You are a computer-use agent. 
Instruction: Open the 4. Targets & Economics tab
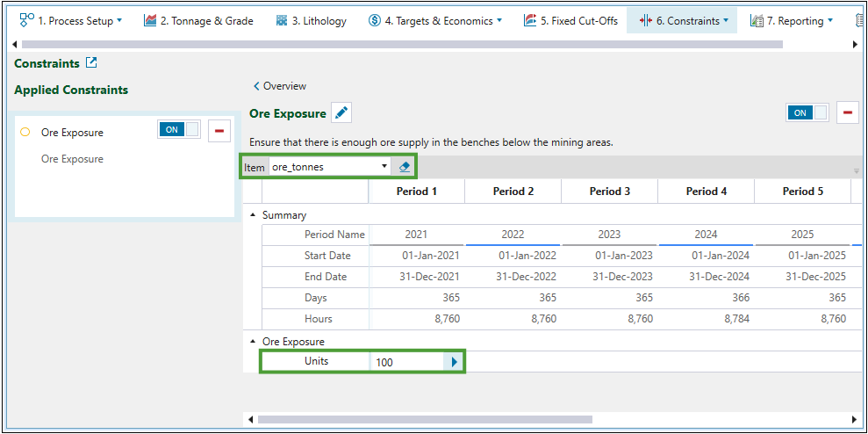pos(435,21)
